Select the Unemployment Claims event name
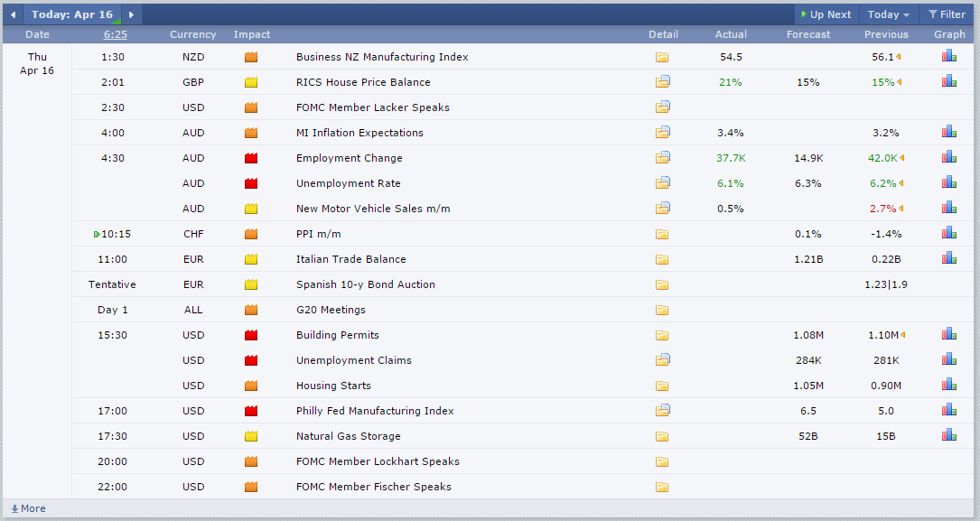 [354, 360]
